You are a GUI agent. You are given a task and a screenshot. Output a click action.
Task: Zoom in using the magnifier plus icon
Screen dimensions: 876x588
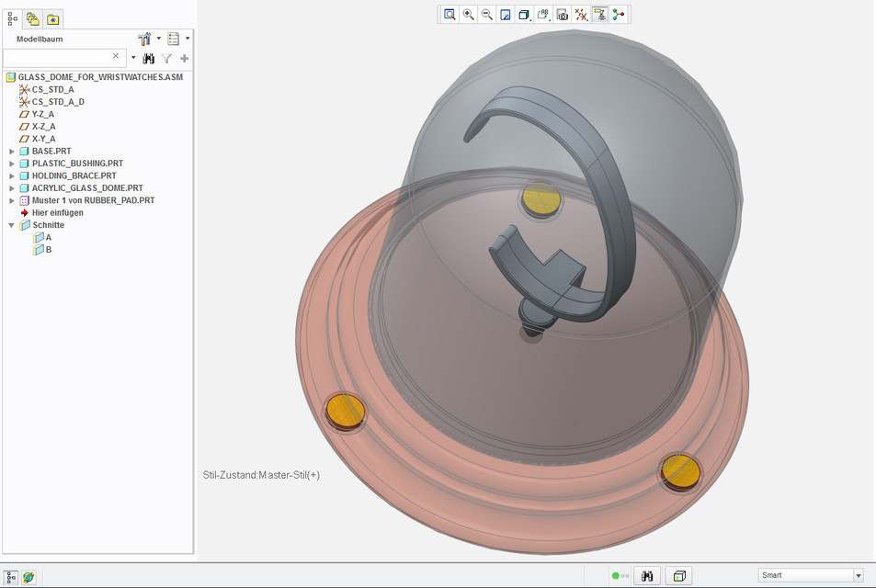(x=469, y=15)
